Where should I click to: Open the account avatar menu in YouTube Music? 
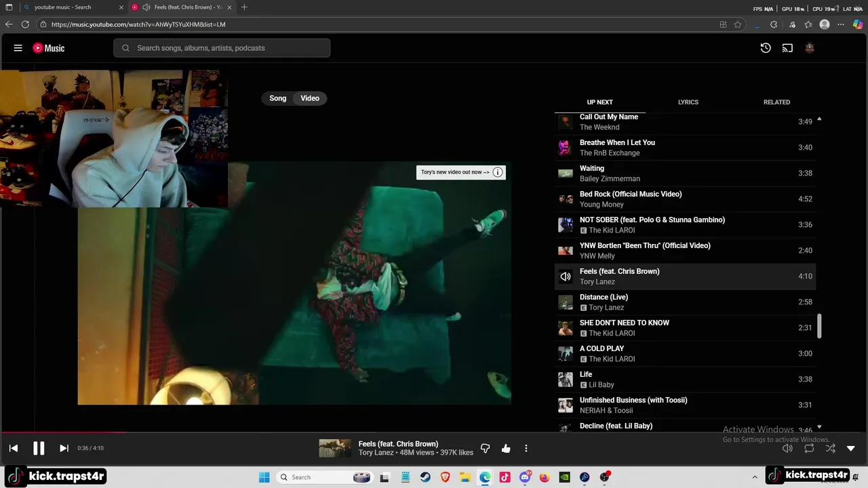point(810,48)
